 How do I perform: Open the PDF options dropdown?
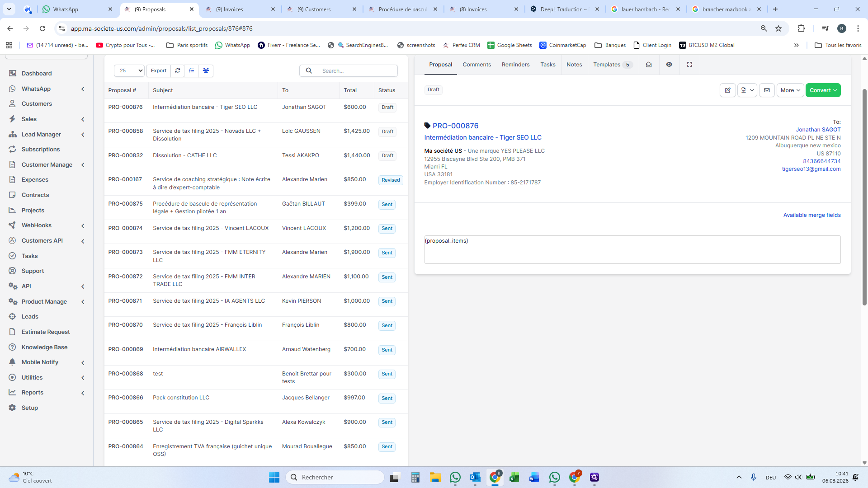[747, 90]
